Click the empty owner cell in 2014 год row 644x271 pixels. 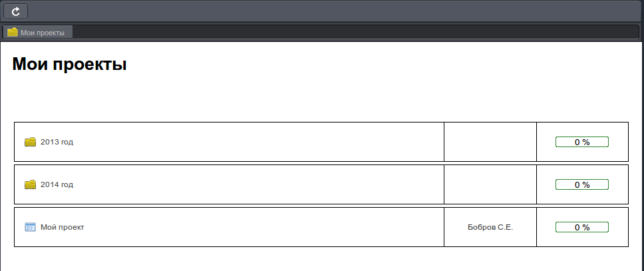point(490,184)
